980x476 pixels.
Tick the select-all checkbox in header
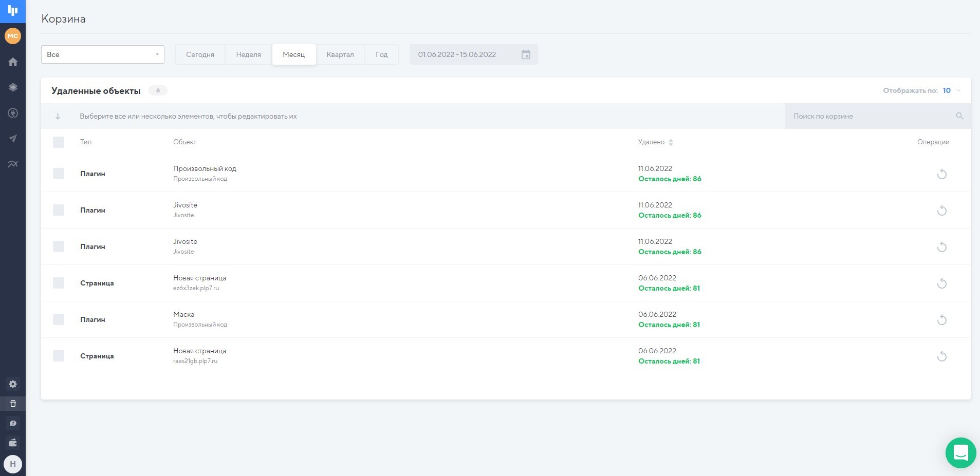(x=59, y=142)
